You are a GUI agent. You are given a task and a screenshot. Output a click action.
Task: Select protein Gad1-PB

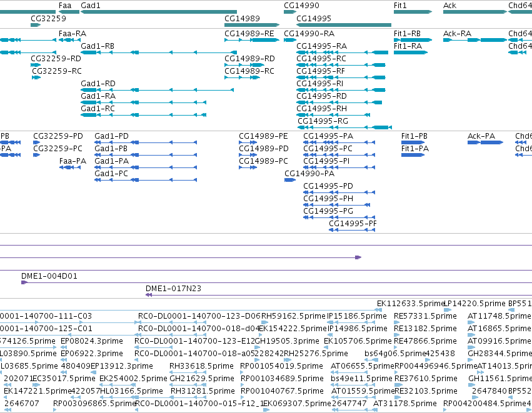coord(111,149)
